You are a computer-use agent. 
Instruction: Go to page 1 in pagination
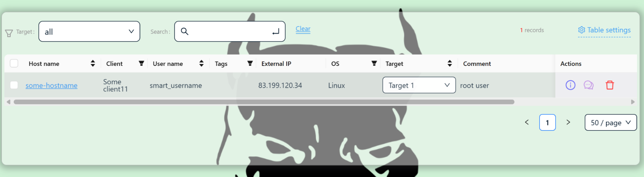coord(547,122)
